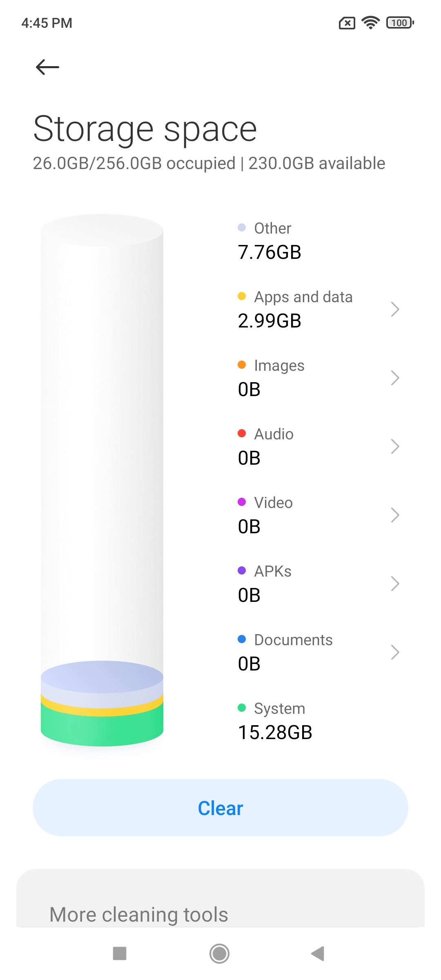The width and height of the screenshot is (441, 980).
Task: Expand Apps and data chevron
Action: (x=395, y=309)
